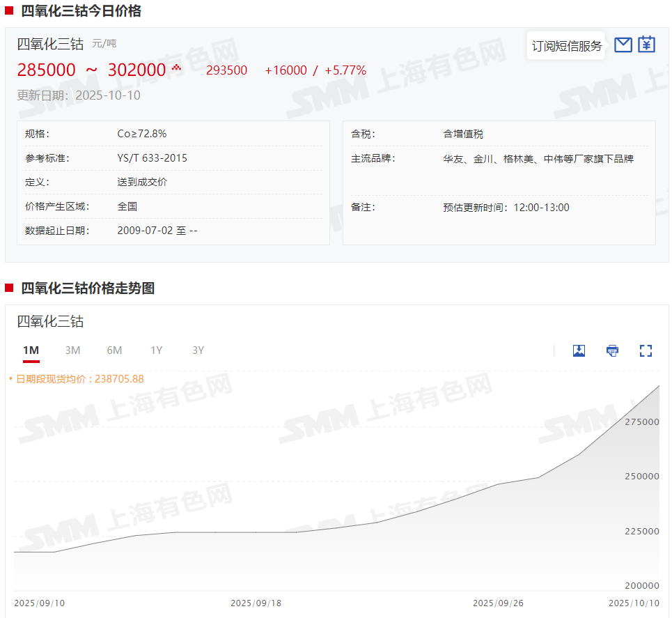Click the 285000 ~ 302000 price range
672x618 pixels.
click(x=91, y=70)
